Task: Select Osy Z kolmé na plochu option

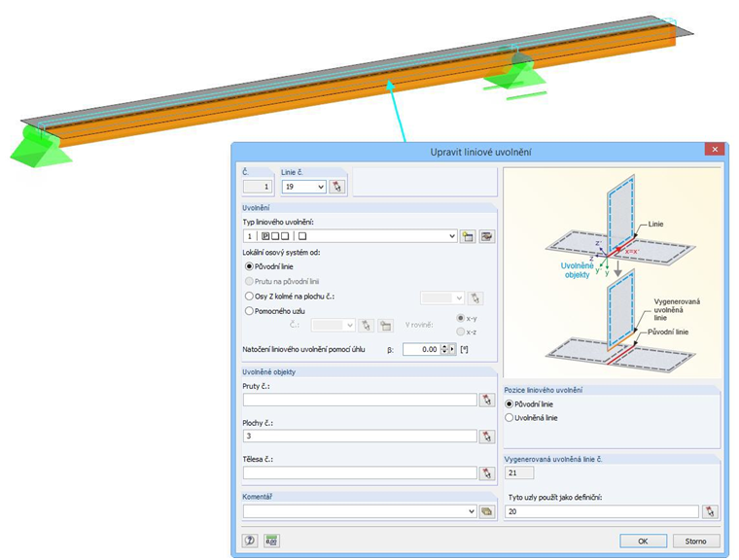Action: pos(290,297)
